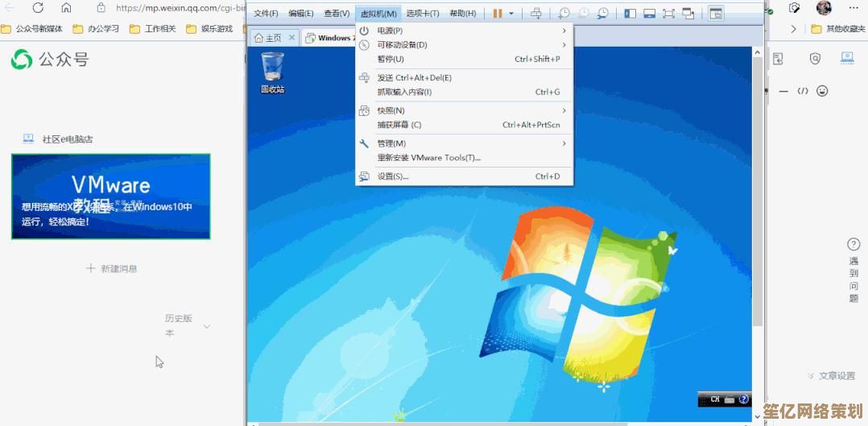Image resolution: width=868 pixels, height=426 pixels.
Task: Click the VM window vertical scrollbar
Action: coord(757,201)
